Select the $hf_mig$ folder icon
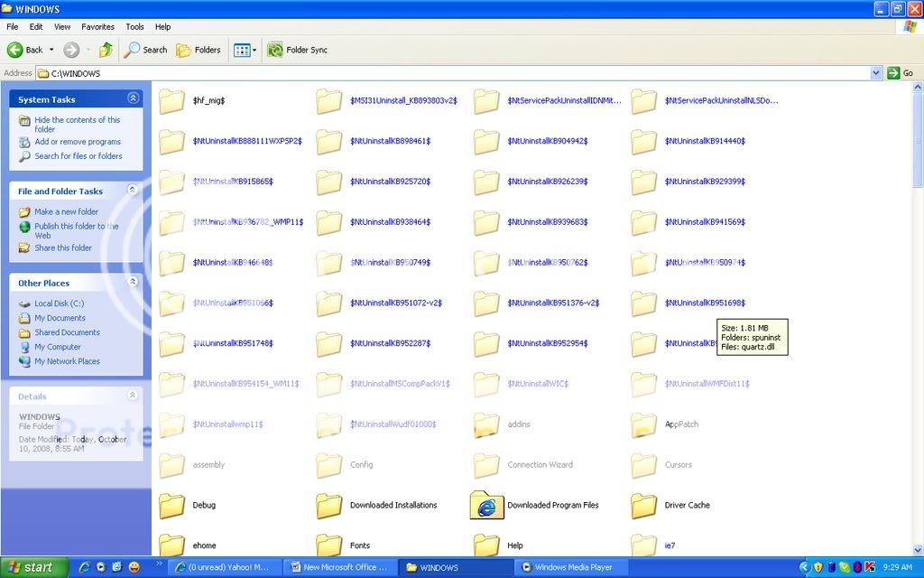The width and height of the screenshot is (924, 578). click(172, 101)
